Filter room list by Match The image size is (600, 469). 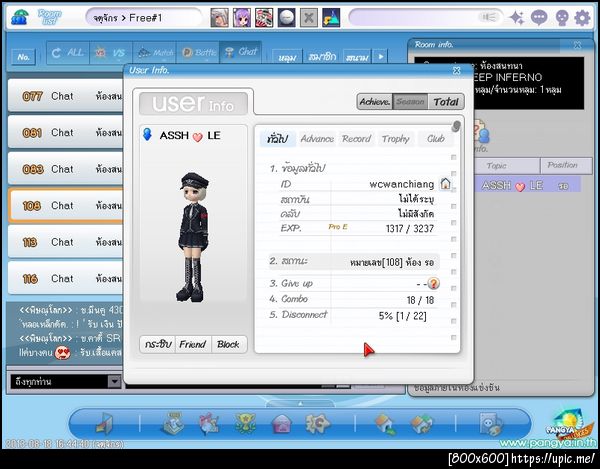click(154, 52)
